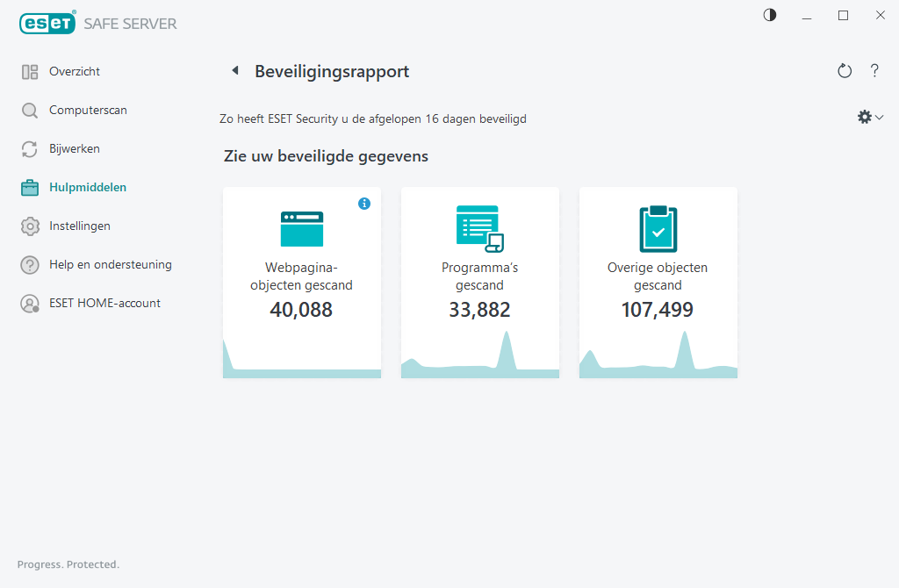
Task: Click the ESET logo
Action: pyautogui.click(x=47, y=23)
